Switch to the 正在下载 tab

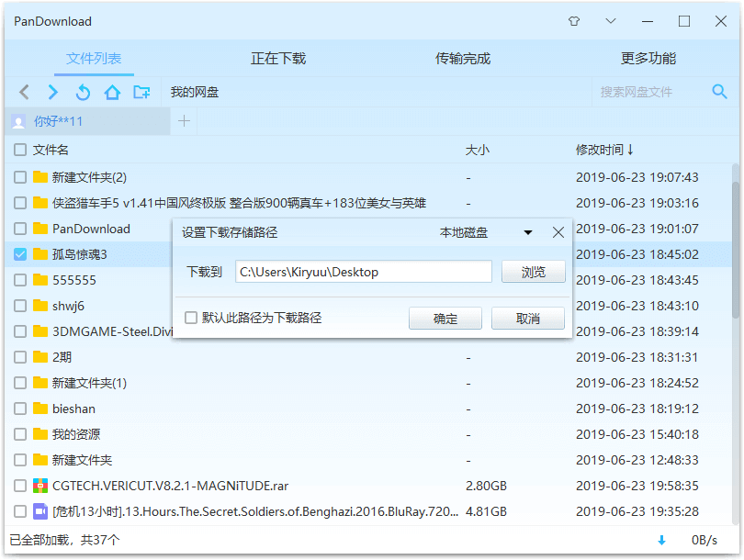pyautogui.click(x=278, y=59)
